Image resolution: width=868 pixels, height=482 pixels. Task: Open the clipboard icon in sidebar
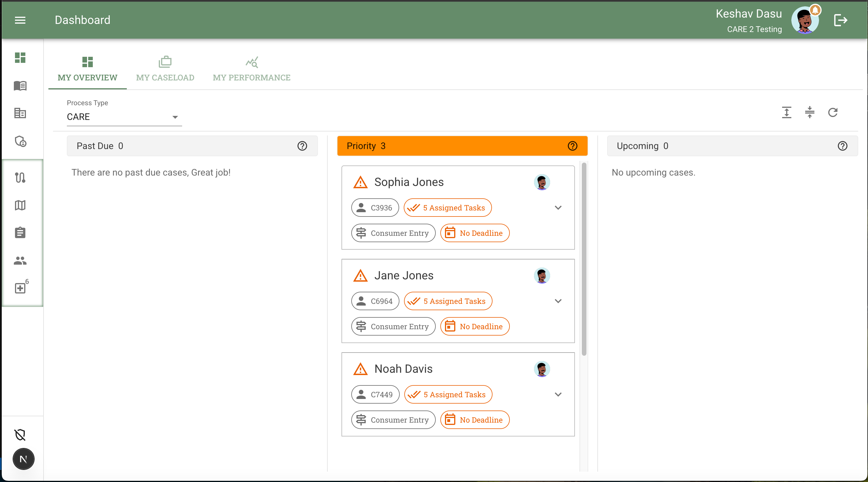point(20,233)
